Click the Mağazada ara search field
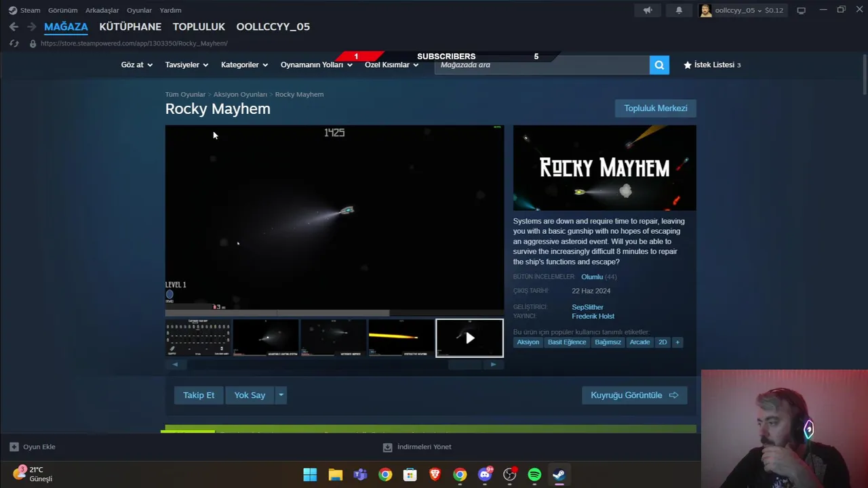This screenshot has width=868, height=488. (x=542, y=65)
